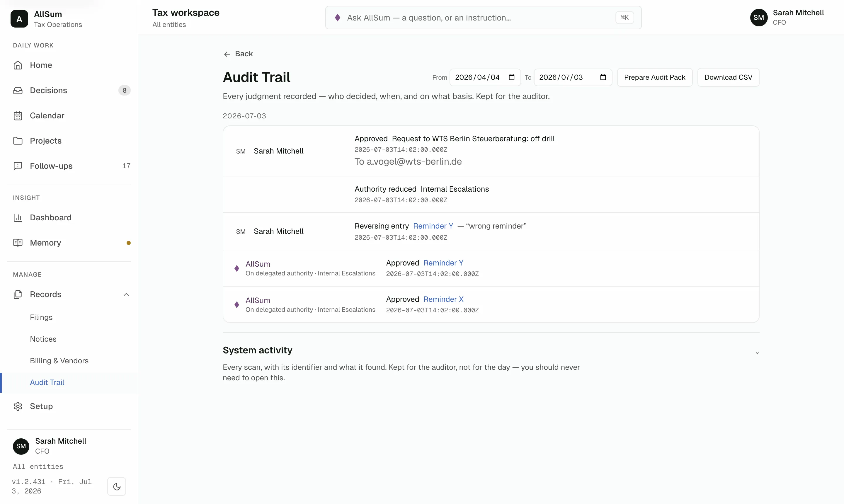
Task: Click Tax workspace title
Action: click(x=186, y=13)
